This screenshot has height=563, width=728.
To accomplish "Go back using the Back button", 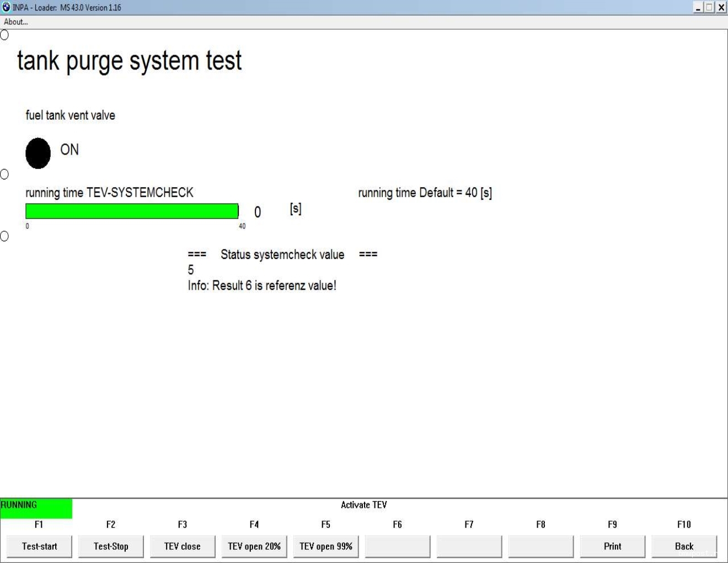I will [684, 546].
